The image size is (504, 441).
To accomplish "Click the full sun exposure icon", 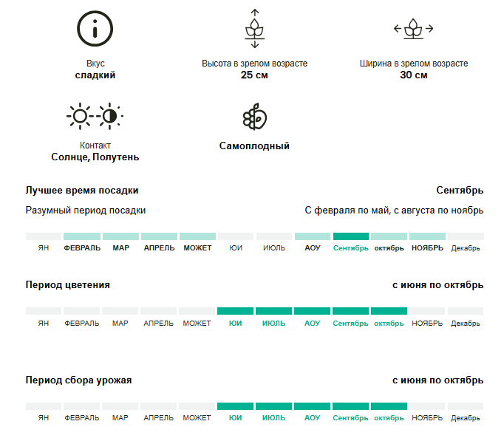I will [80, 116].
